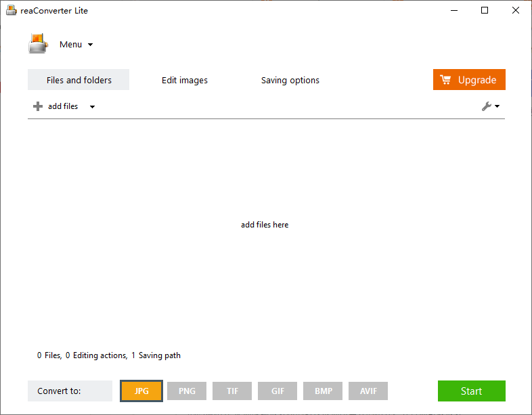Image resolution: width=532 pixels, height=415 pixels.
Task: Click the orange Upgrade button
Action: pos(469,80)
